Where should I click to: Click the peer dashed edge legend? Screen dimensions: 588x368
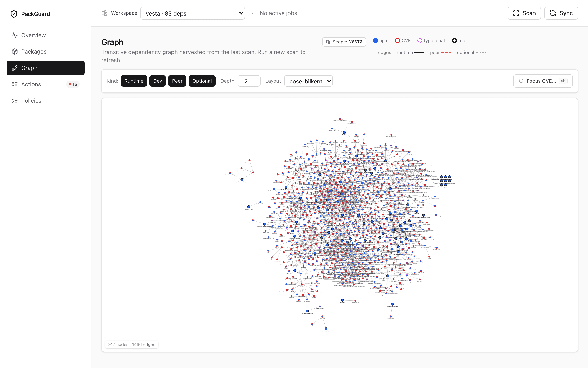pos(446,52)
